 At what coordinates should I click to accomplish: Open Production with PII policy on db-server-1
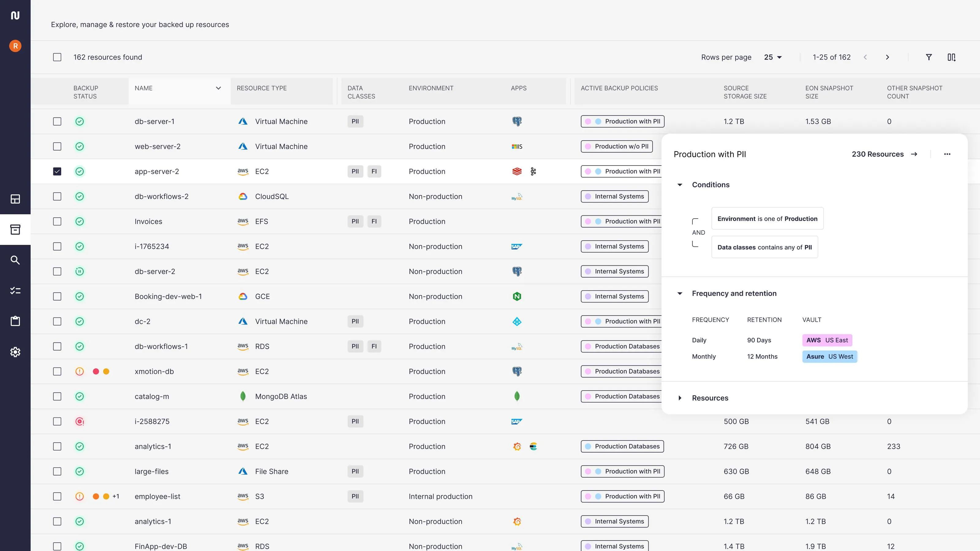[622, 121]
